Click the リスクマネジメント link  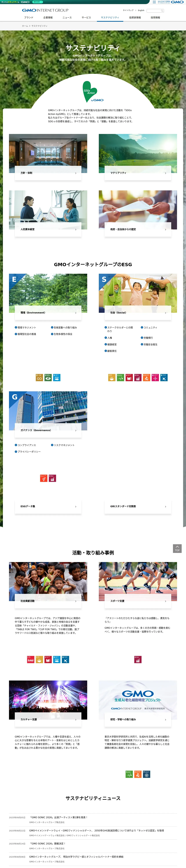63,445
